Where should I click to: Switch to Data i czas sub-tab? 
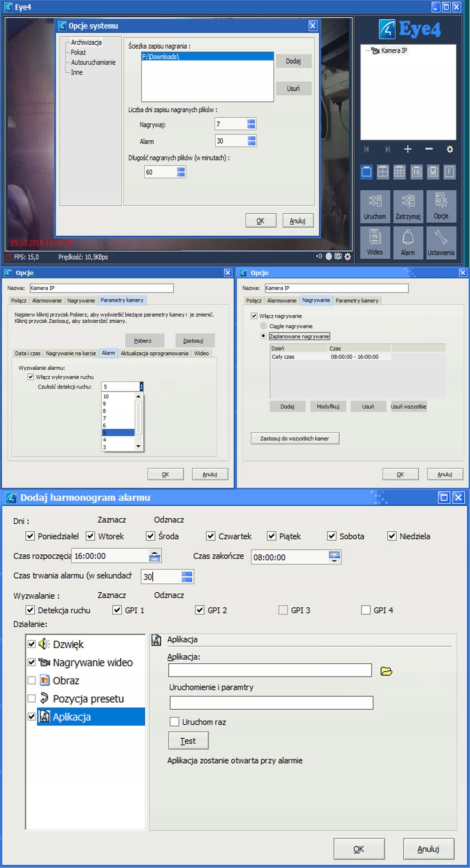[27, 353]
